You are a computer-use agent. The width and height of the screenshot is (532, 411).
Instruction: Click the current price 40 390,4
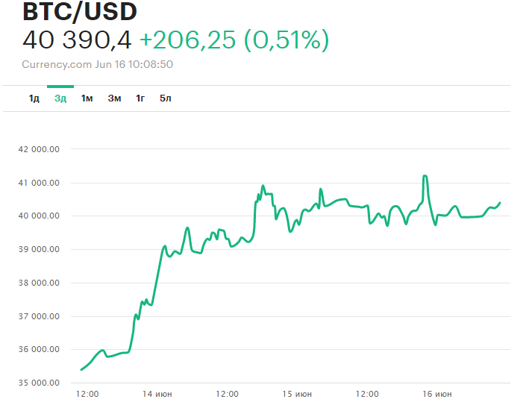pos(77,40)
